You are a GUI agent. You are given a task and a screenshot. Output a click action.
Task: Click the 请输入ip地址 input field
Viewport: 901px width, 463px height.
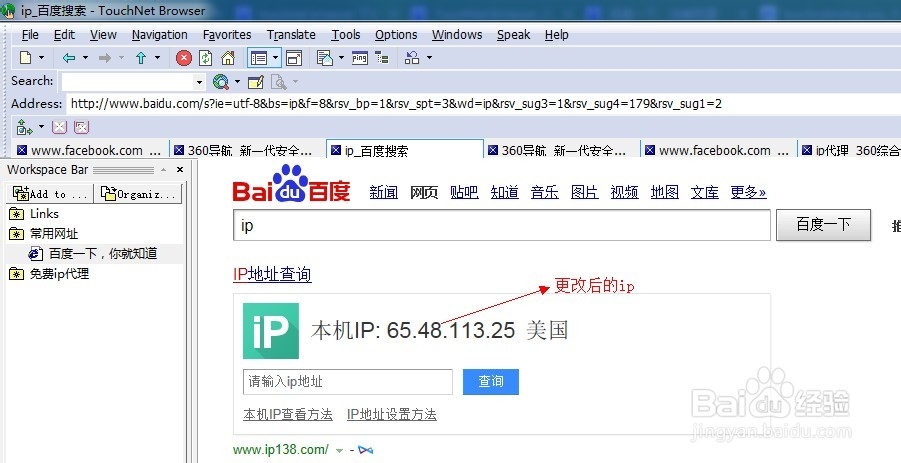coord(348,381)
